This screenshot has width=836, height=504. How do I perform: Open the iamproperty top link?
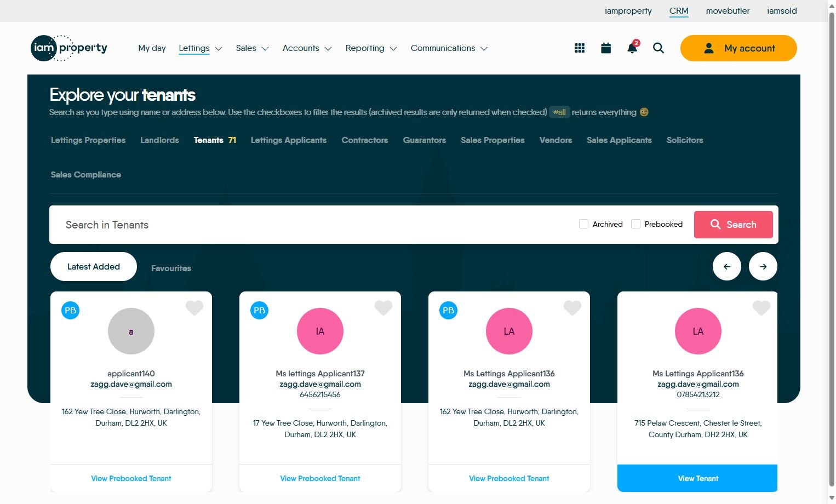(x=628, y=11)
